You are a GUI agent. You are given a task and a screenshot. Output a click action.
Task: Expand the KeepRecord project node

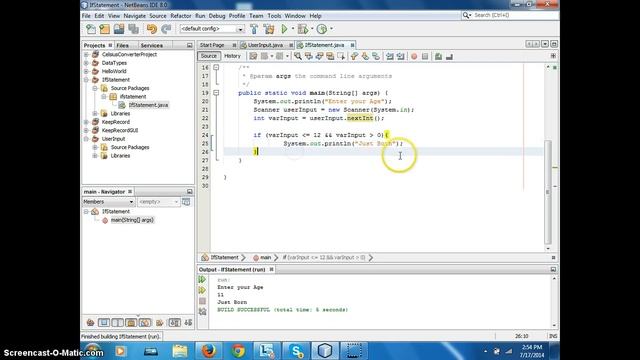click(x=86, y=122)
